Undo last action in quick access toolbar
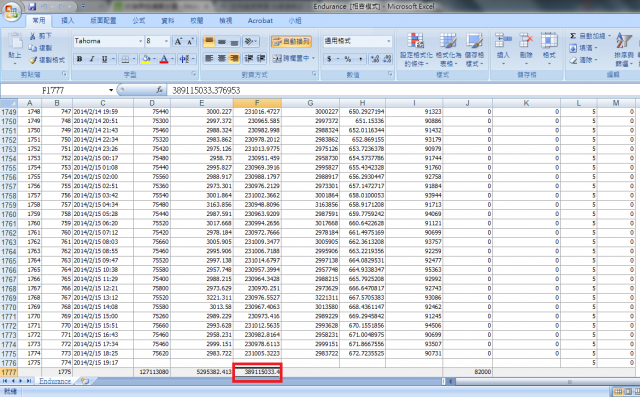This screenshot has width=640, height=397. click(44, 7)
